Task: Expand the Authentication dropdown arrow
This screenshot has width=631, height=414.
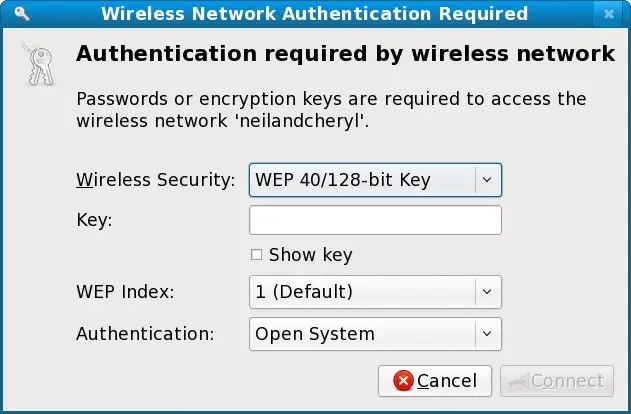Action: point(487,334)
